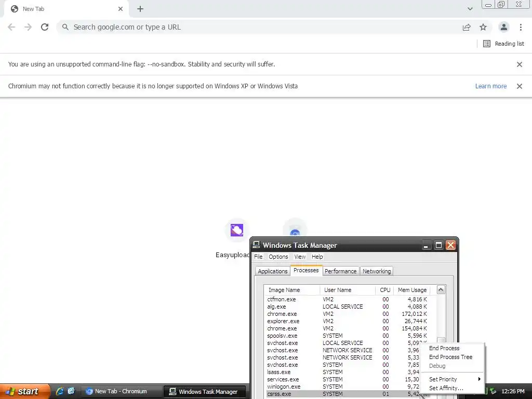Open a new tab with the plus icon
532x399 pixels.
tap(140, 9)
